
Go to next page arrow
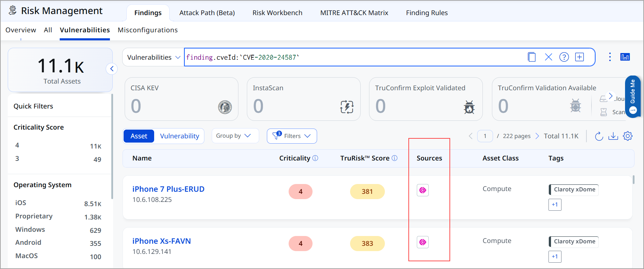[x=537, y=136]
